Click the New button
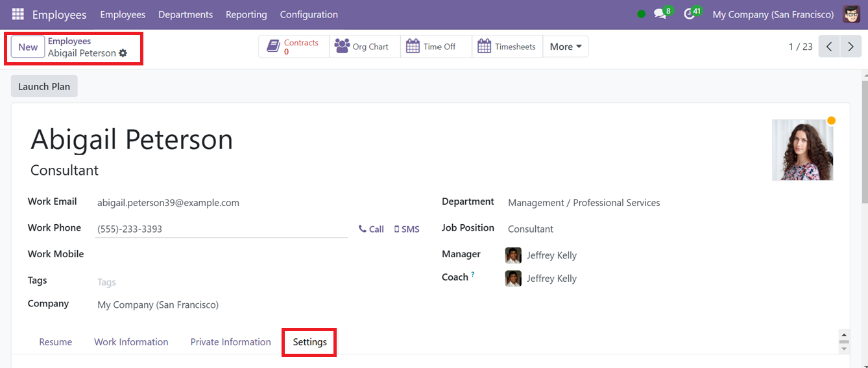This screenshot has width=868, height=368. pyautogui.click(x=28, y=47)
